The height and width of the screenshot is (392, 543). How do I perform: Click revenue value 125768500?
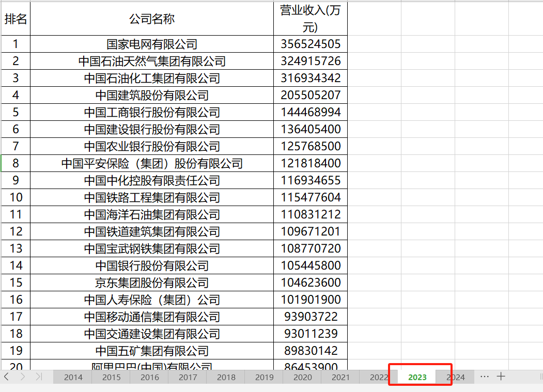311,146
